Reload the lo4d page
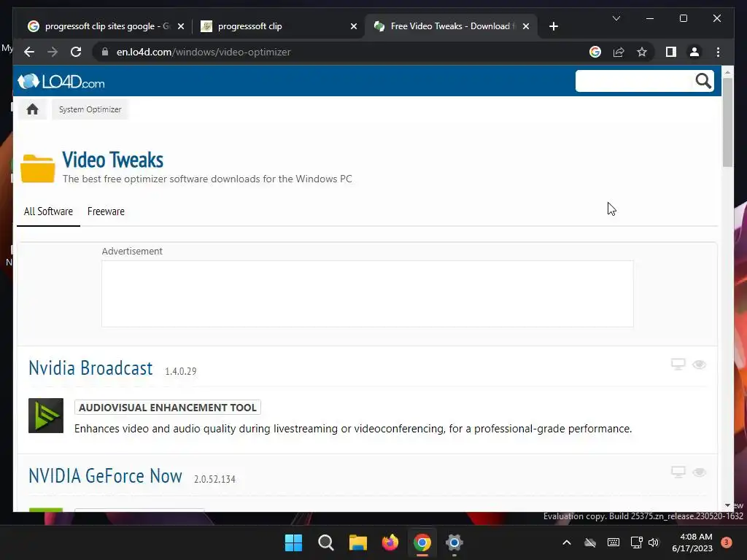The image size is (747, 560). [76, 52]
